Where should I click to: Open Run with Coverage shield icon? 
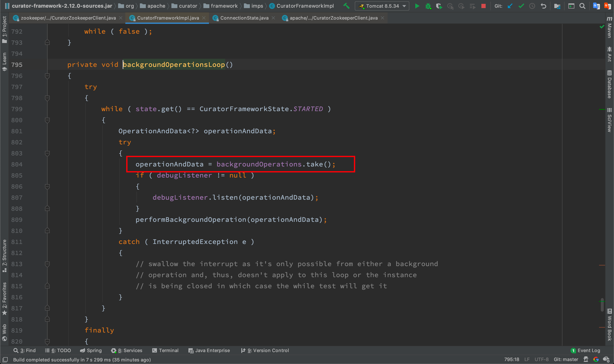point(439,6)
